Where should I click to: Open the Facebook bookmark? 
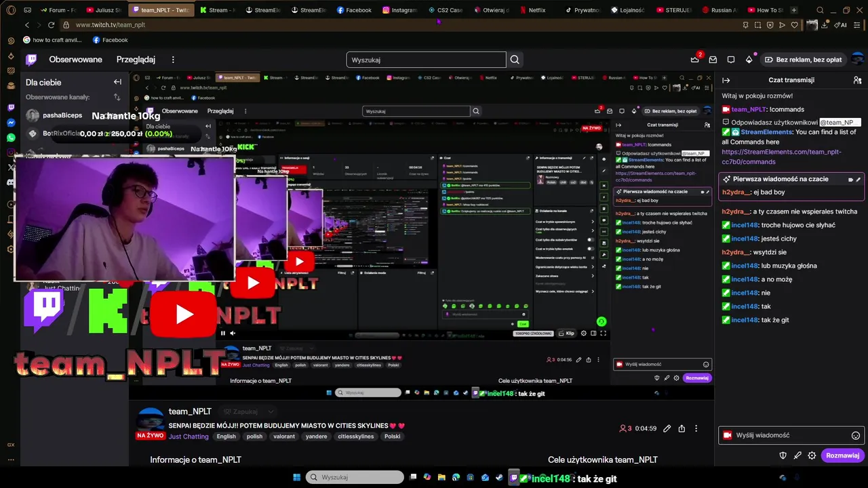[x=110, y=40]
